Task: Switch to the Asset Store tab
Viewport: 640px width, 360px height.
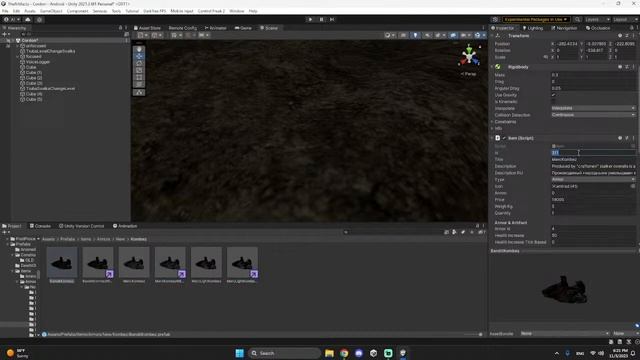Action: coord(147,28)
